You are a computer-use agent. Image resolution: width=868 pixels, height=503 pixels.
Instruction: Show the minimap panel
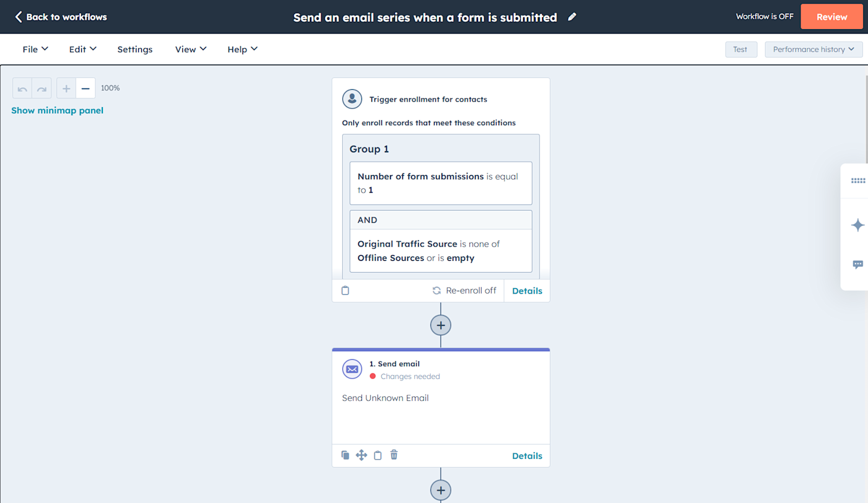tap(57, 110)
